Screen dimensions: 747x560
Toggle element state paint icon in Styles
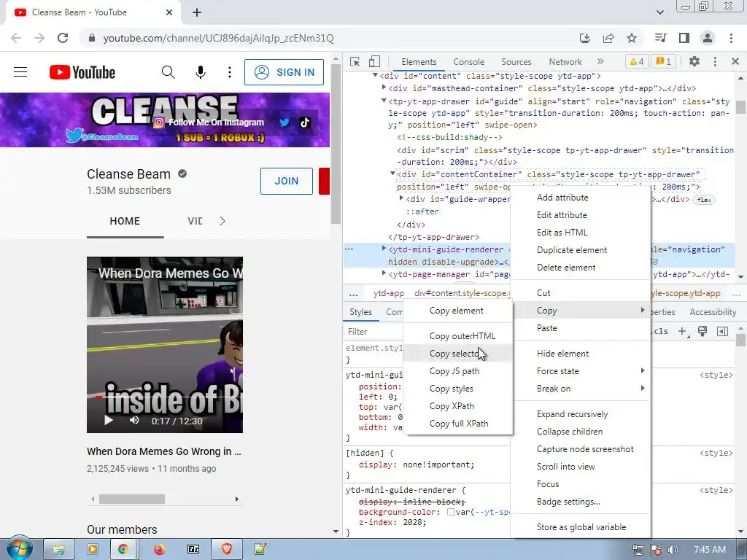click(703, 332)
